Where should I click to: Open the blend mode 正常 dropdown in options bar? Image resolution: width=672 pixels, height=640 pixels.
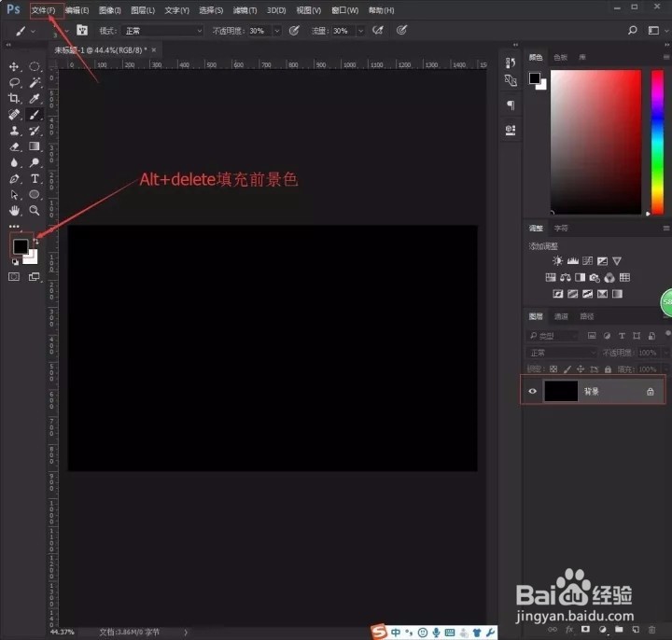pyautogui.click(x=162, y=31)
